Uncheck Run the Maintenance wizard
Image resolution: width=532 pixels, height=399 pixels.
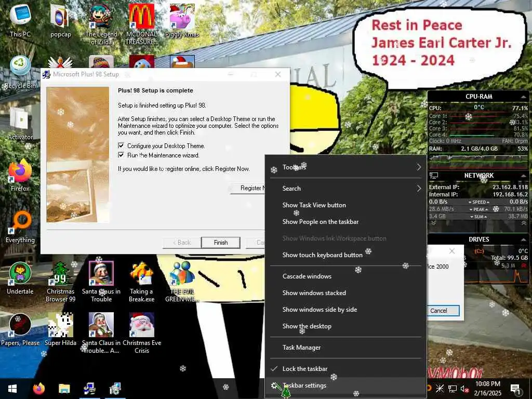click(121, 155)
